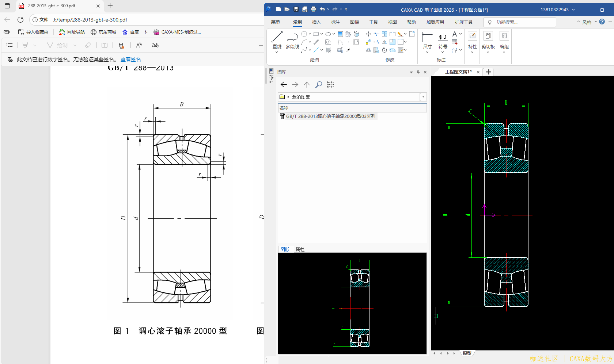Toggle the library list view mode
Screen dimensions: 614x364
(x=330, y=85)
